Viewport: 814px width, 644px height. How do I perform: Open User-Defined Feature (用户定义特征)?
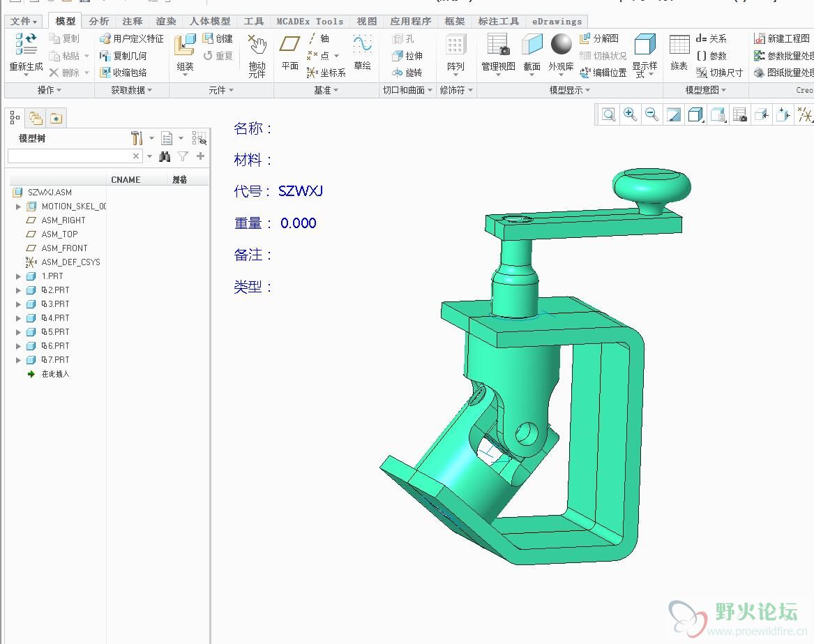131,38
